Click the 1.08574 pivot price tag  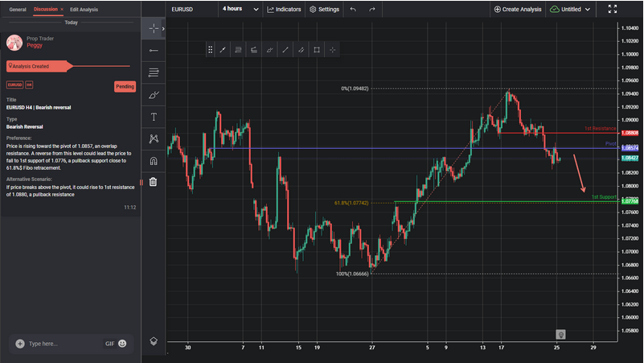pos(630,148)
